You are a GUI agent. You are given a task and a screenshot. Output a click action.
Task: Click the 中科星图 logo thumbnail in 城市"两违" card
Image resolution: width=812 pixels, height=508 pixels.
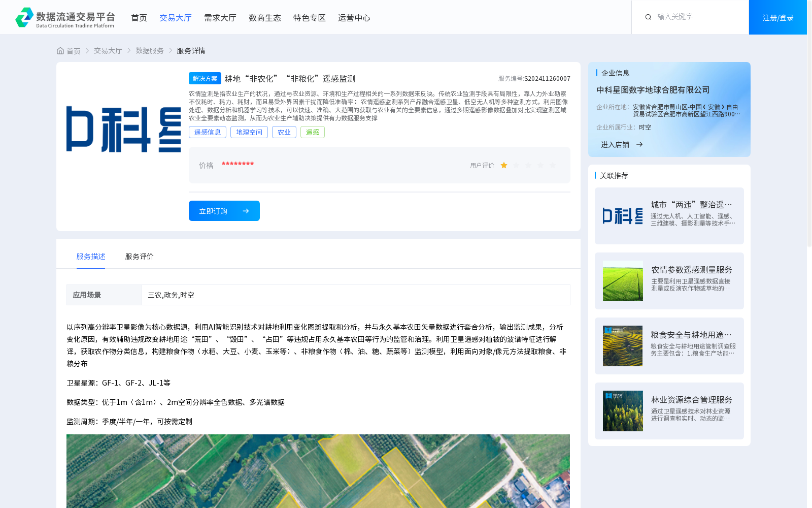coord(623,216)
